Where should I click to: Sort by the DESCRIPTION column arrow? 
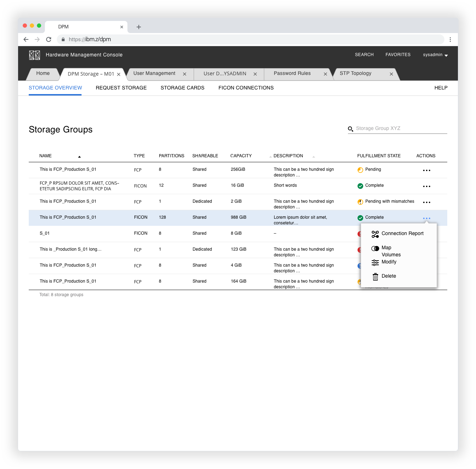point(314,156)
